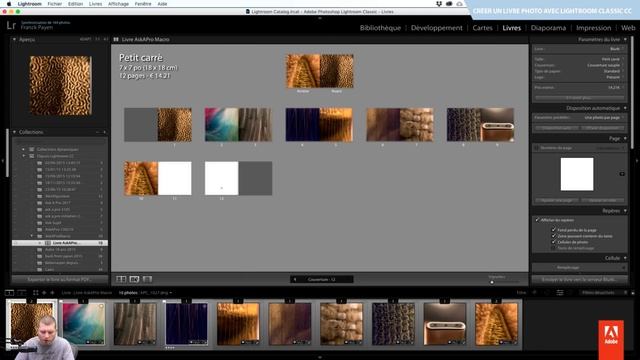The image size is (640, 360).
Task: Click minus icon in Collections header
Action: tap(98, 132)
